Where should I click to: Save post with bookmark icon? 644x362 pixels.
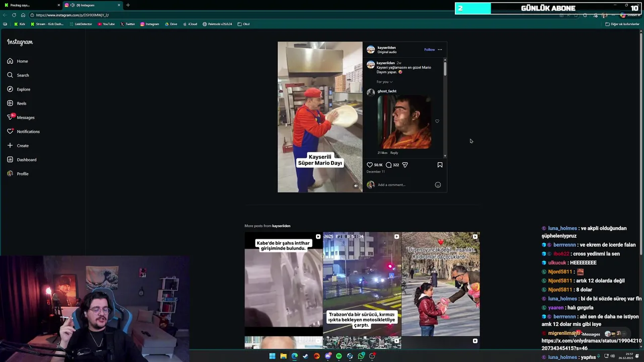[440, 165]
